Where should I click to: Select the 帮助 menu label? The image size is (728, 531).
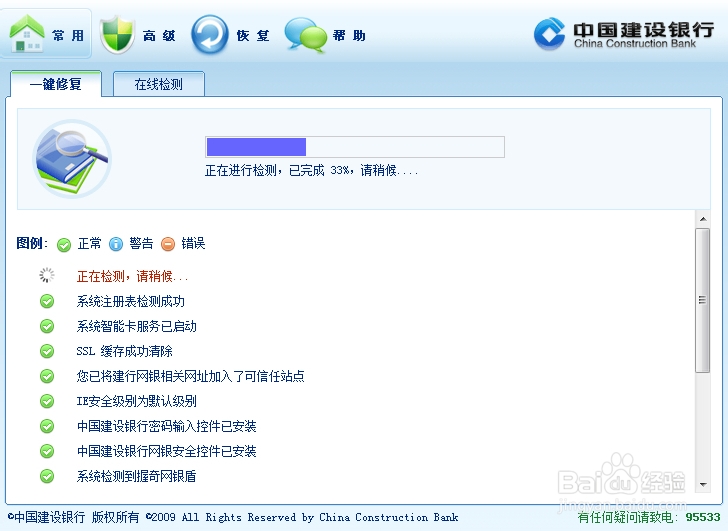[349, 35]
